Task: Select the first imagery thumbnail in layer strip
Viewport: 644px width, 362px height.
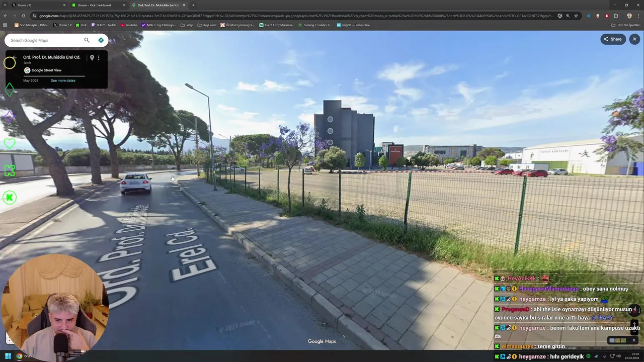Action: coord(612,340)
